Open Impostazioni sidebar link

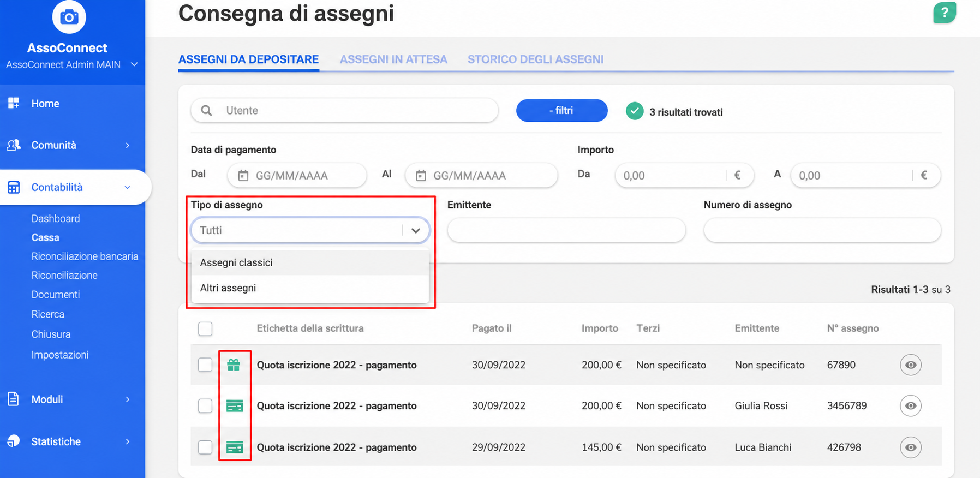[60, 354]
